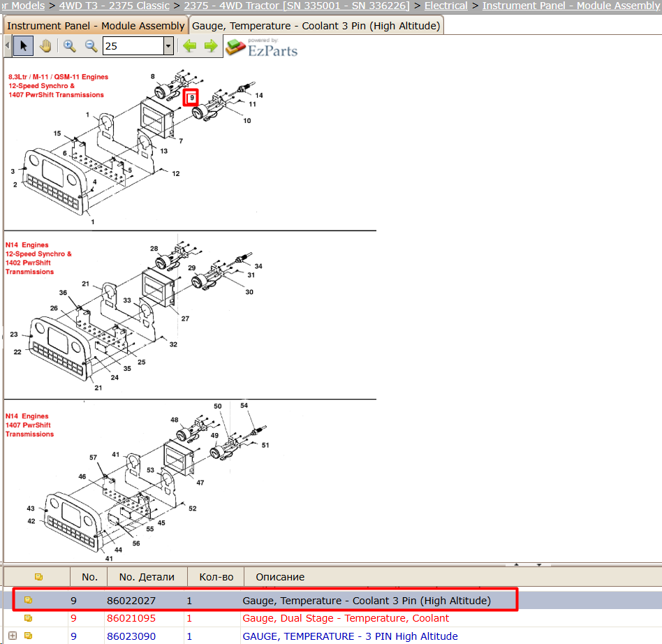This screenshot has width=662, height=644.
Task: Sort by Описание column header
Action: click(280, 577)
